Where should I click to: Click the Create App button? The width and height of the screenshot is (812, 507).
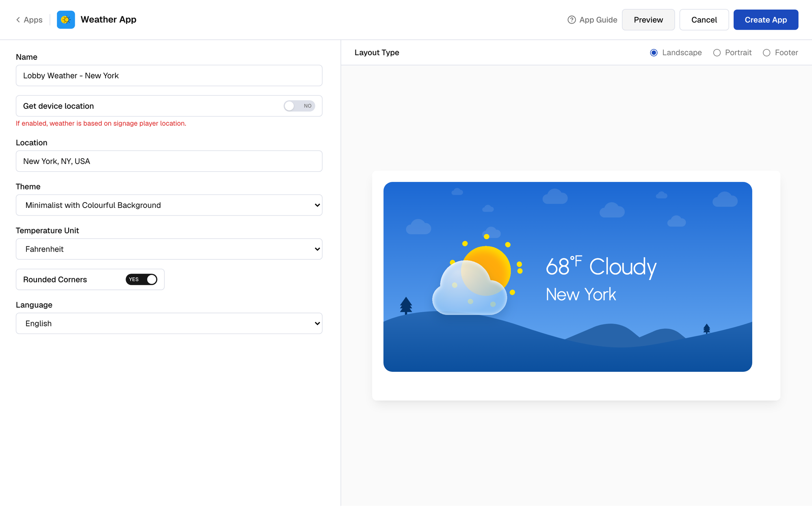pyautogui.click(x=766, y=20)
